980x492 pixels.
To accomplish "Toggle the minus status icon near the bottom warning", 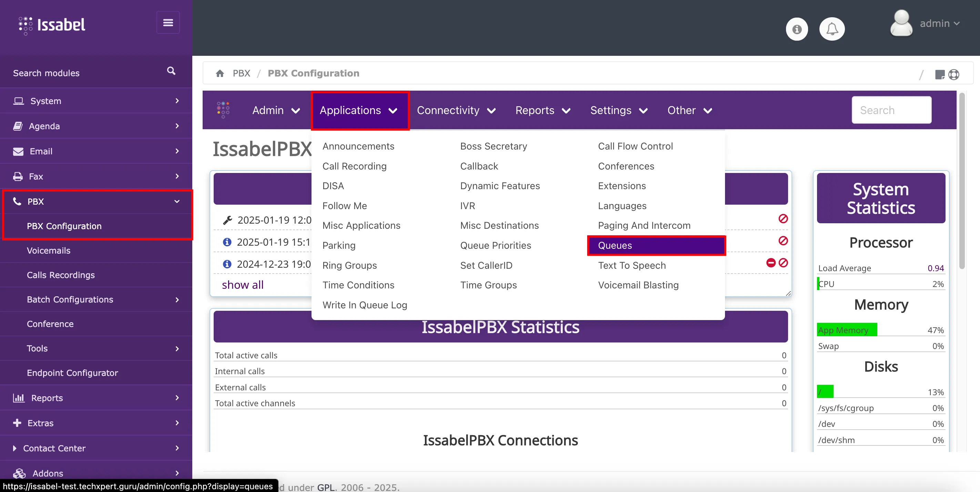I will 771,263.
